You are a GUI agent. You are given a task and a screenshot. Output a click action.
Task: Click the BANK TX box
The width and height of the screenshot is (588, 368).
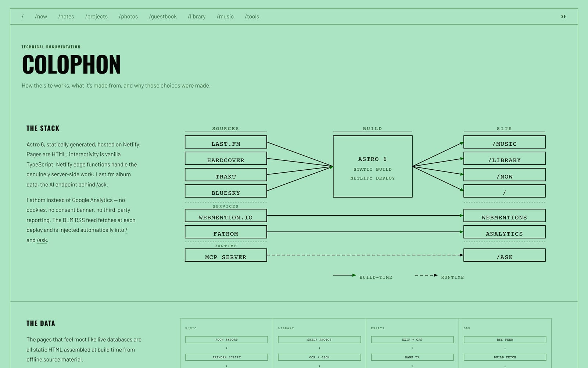coord(412,357)
